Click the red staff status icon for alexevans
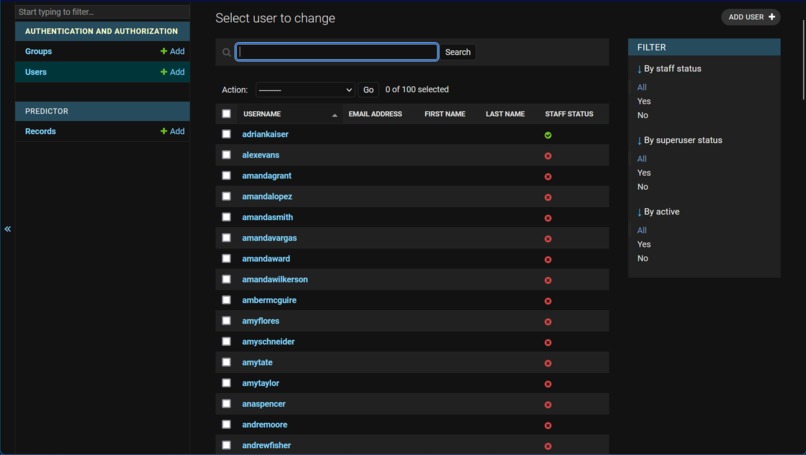The image size is (806, 455). (x=548, y=156)
